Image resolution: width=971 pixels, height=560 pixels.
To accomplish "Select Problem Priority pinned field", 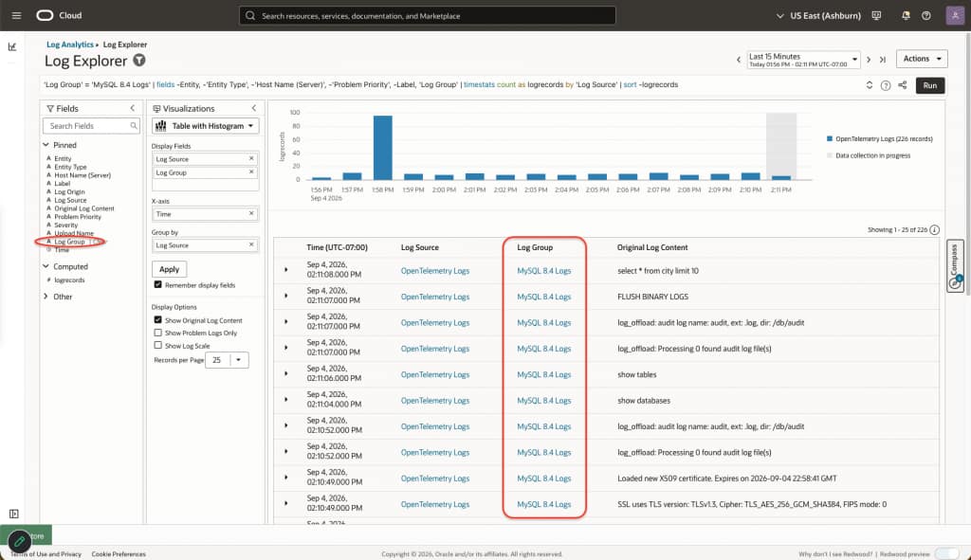I will (x=78, y=217).
